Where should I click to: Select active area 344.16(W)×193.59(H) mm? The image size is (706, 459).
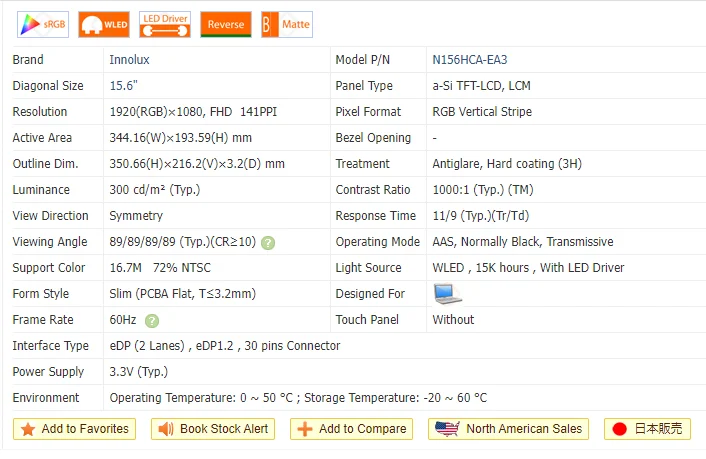click(x=181, y=138)
